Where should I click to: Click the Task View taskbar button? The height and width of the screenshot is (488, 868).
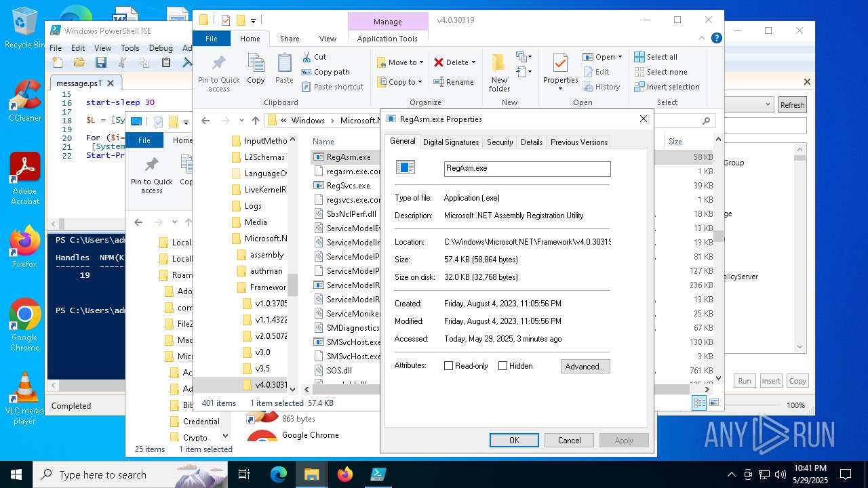(x=245, y=474)
